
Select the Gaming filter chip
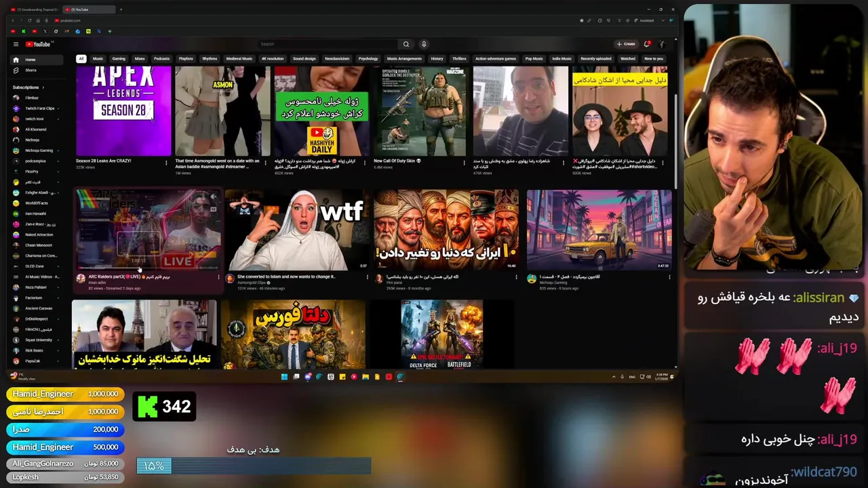coord(119,59)
